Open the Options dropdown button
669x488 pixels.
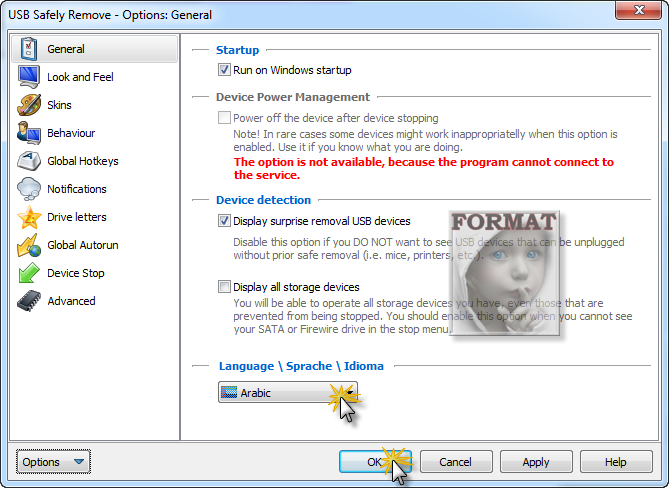(53, 462)
